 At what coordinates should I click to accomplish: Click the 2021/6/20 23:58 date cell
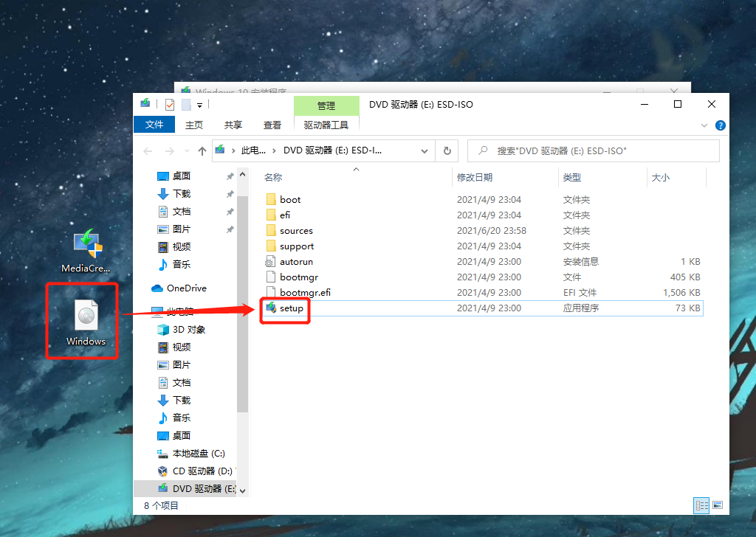pos(491,231)
